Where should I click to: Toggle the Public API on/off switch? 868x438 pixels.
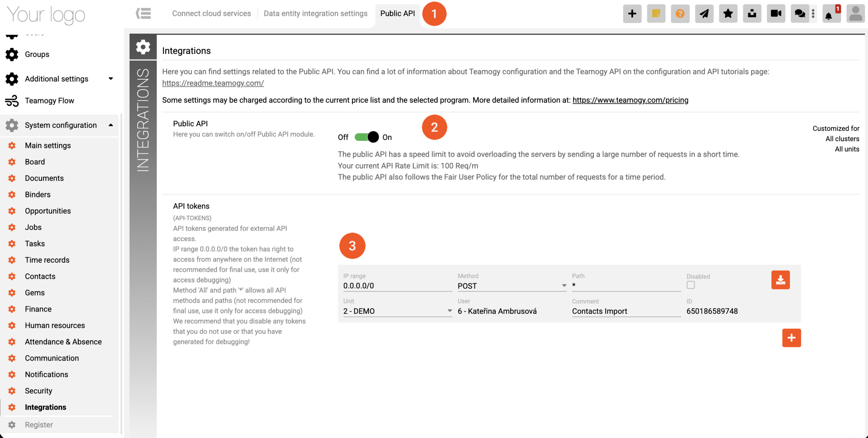pyautogui.click(x=366, y=137)
